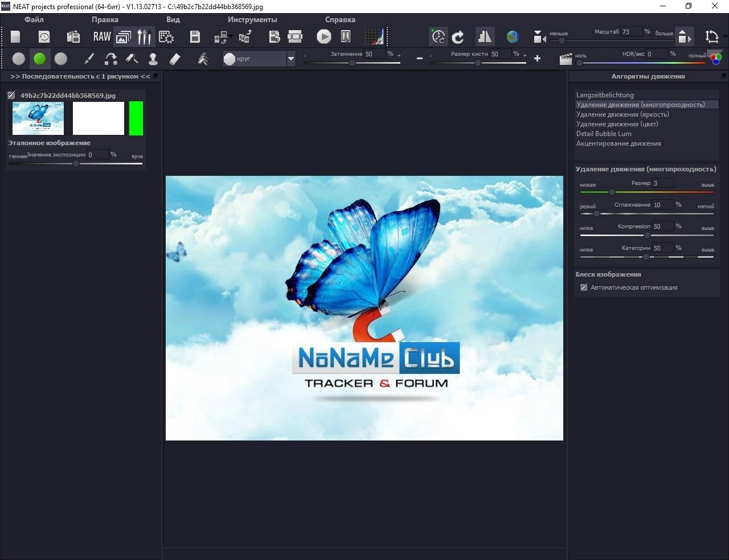Save with the floppy disk icon
Viewport: 729px width, 560px height.
pyautogui.click(x=195, y=37)
